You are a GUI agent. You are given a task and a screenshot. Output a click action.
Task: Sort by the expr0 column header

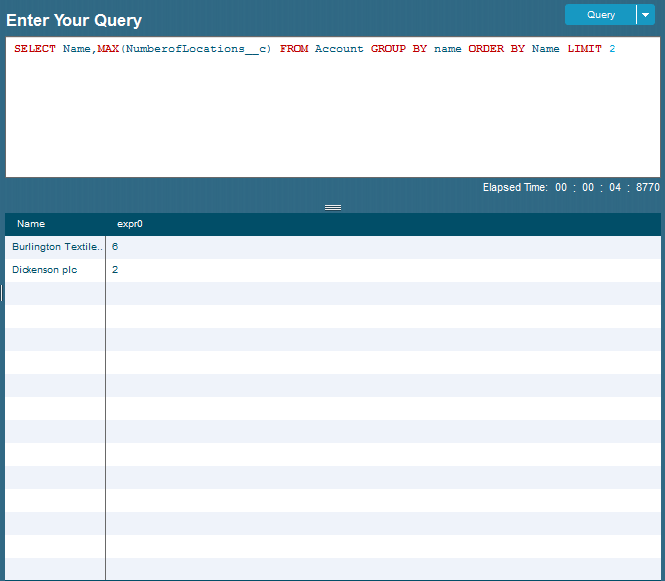[x=130, y=224]
